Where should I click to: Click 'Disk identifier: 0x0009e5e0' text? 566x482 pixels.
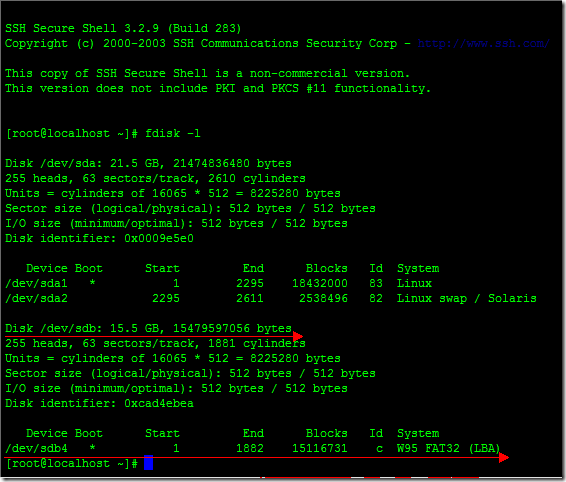pyautogui.click(x=99, y=239)
